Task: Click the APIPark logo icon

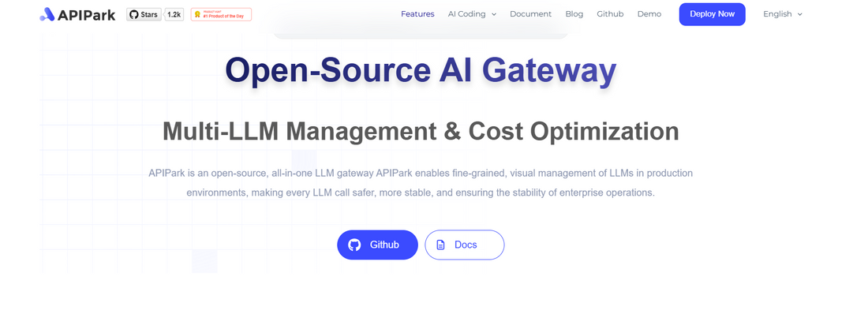Action: coord(47,14)
